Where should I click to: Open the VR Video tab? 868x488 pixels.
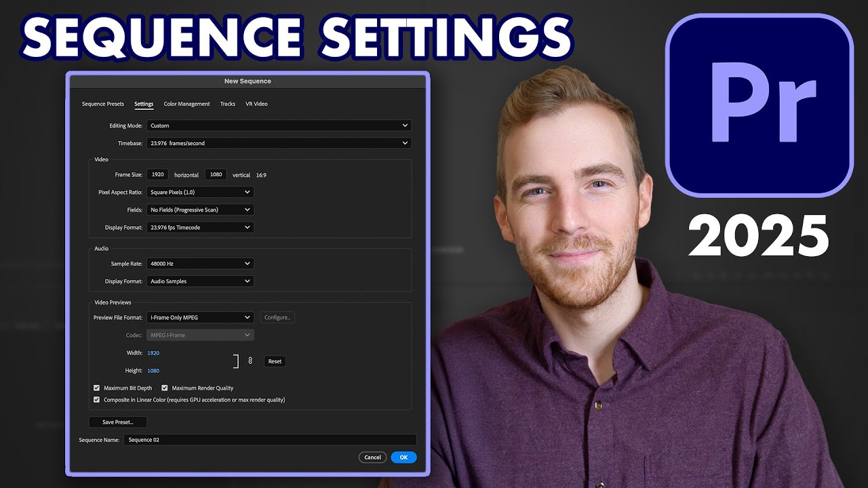tap(256, 104)
